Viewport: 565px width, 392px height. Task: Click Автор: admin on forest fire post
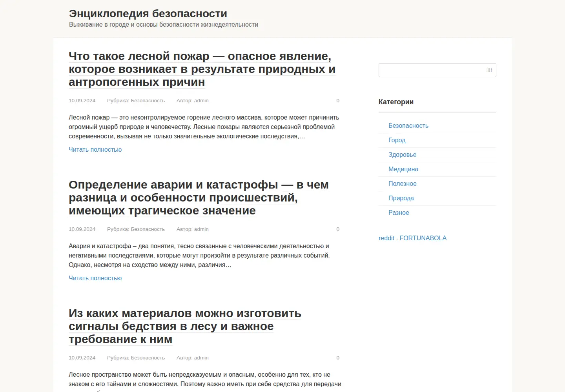point(193,101)
